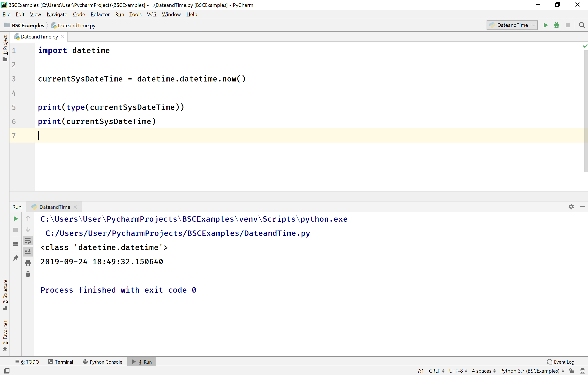Open the DateandTime run configuration dropdown

tap(512, 25)
